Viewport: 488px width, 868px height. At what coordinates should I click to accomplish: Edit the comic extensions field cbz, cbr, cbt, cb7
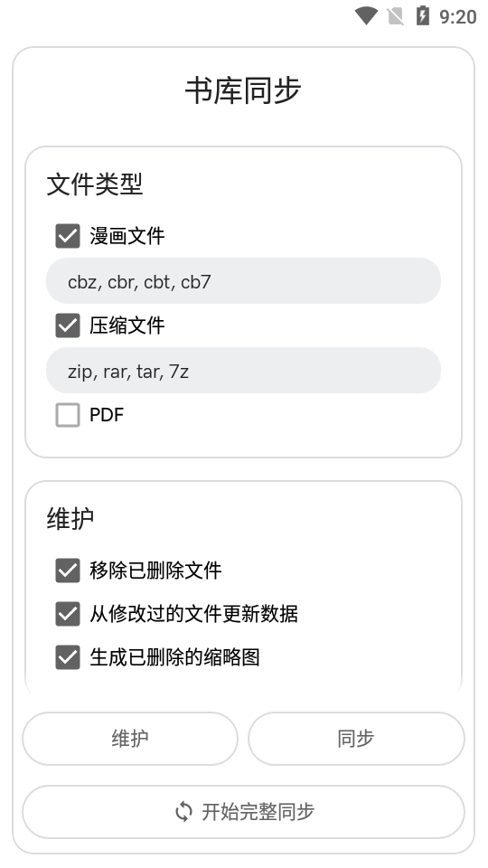243,280
